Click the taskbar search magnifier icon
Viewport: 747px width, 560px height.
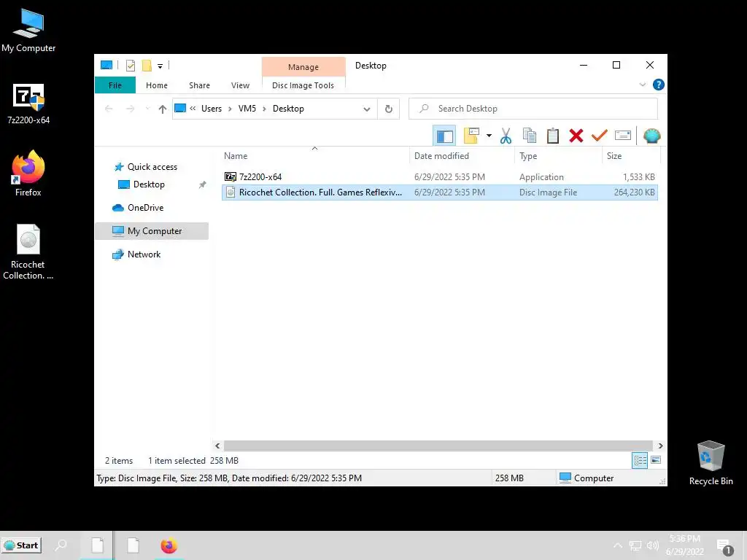pyautogui.click(x=61, y=545)
